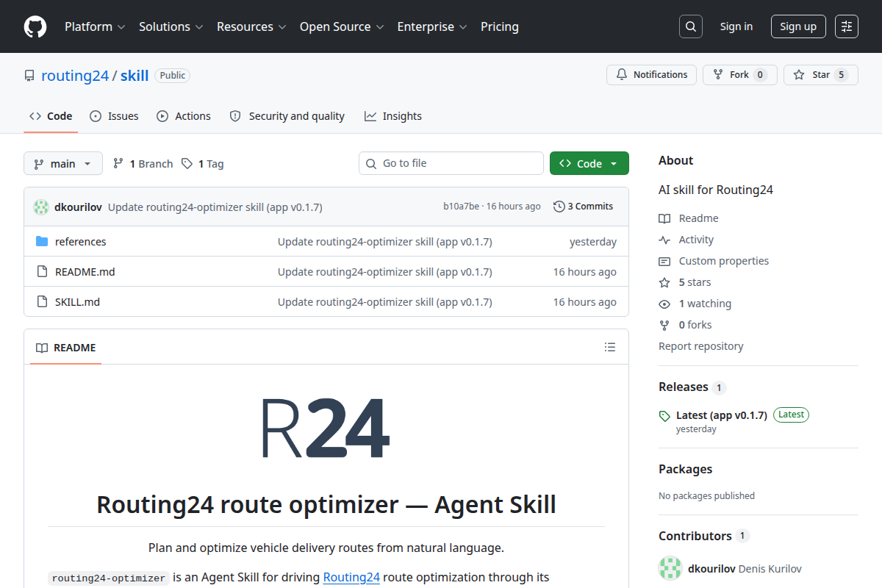This screenshot has height=588, width=882.
Task: Click the references folder icon
Action: pos(42,242)
